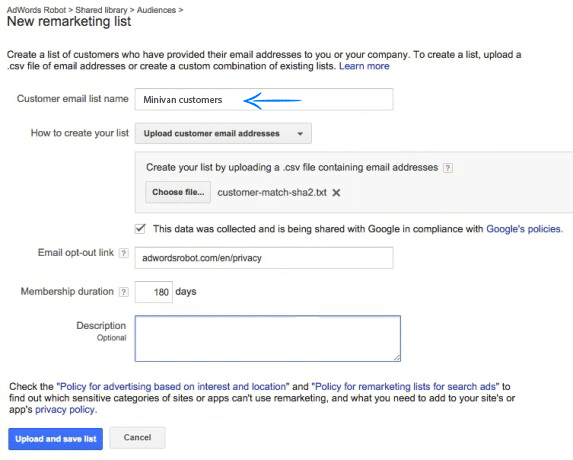Screen dimensions: 573x460
Task: Focus the Customer email list name field
Action: [x=264, y=99]
